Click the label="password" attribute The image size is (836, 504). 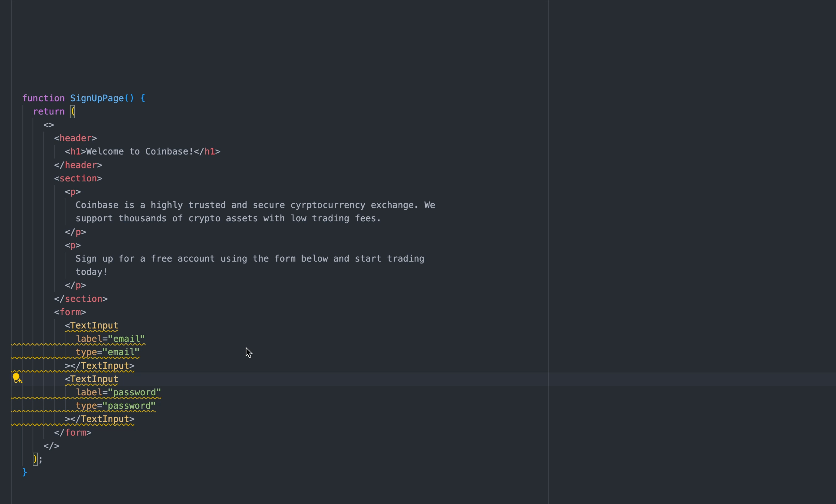(x=118, y=393)
